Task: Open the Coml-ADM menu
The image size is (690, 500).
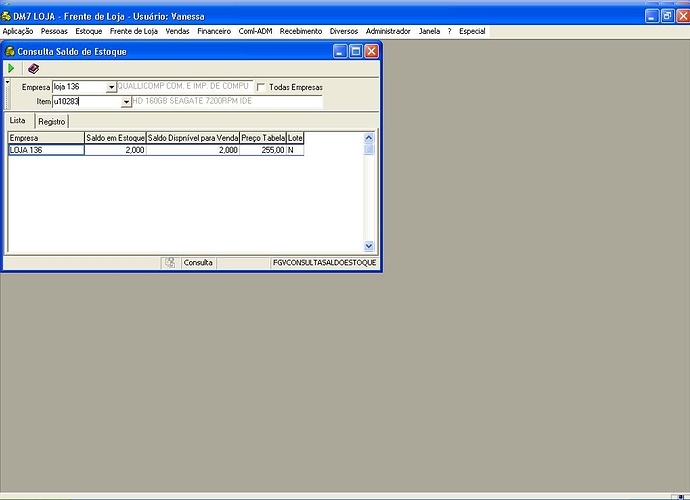Action: (x=255, y=31)
